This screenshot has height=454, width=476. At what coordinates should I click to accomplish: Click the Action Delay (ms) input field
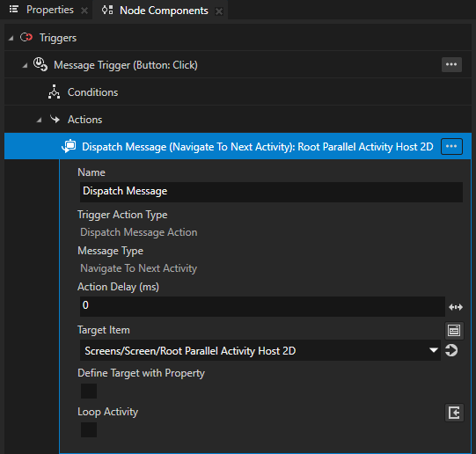click(x=262, y=306)
